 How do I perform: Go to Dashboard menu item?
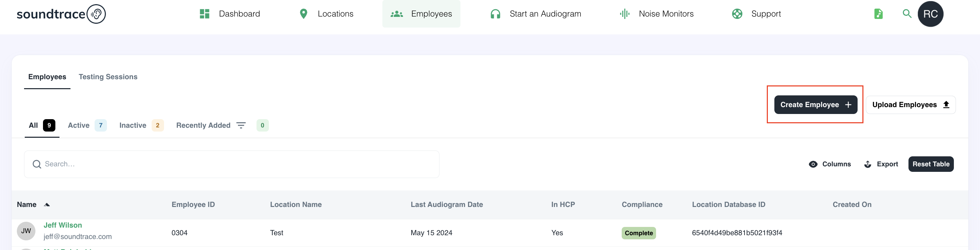[x=230, y=14]
